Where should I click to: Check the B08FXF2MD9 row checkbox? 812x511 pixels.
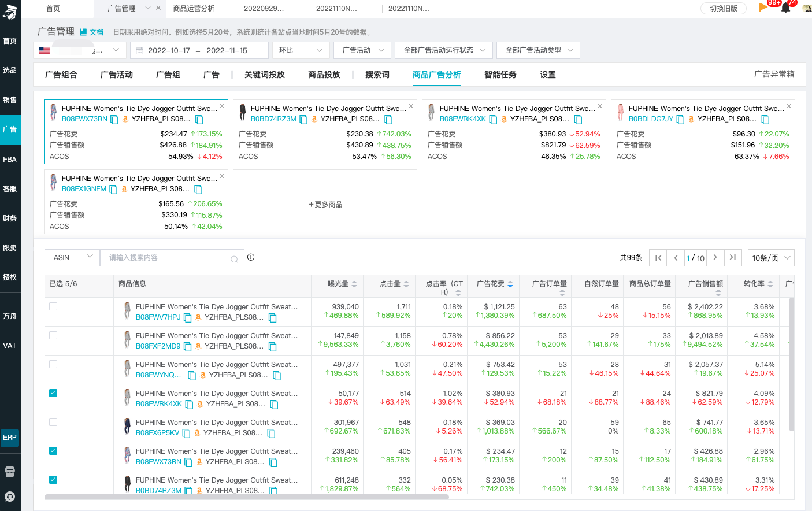pyautogui.click(x=53, y=335)
